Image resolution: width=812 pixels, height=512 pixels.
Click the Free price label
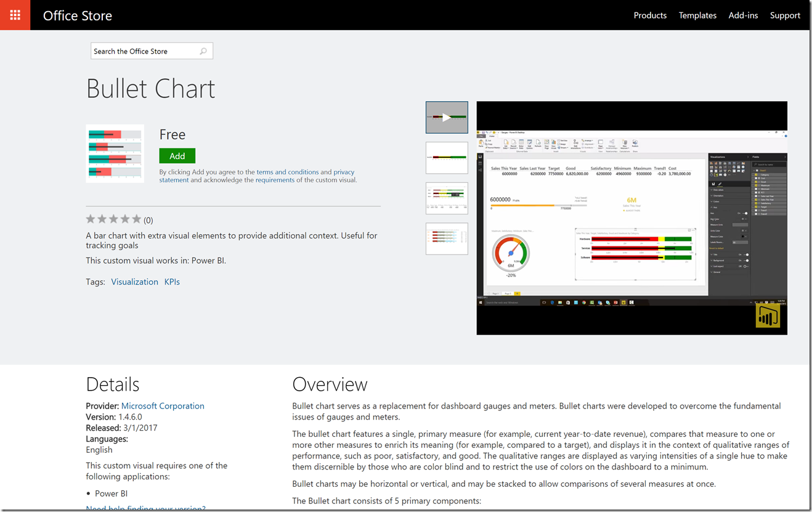[173, 134]
